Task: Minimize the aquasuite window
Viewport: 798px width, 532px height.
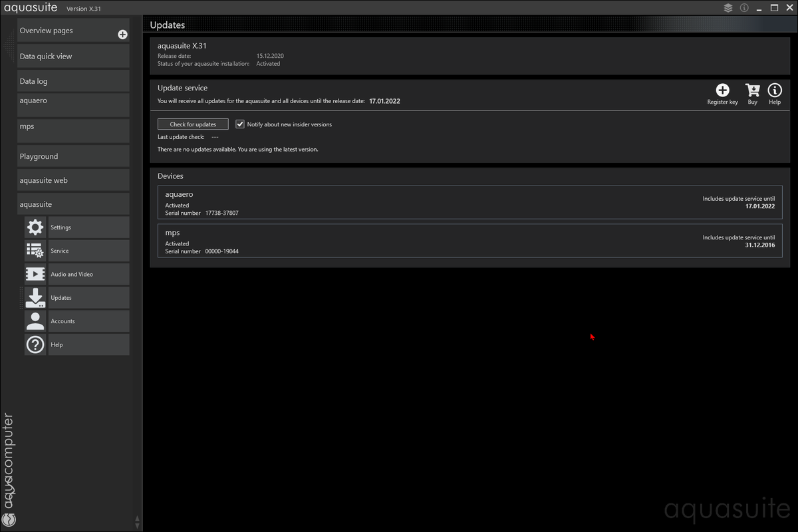Action: click(x=759, y=8)
